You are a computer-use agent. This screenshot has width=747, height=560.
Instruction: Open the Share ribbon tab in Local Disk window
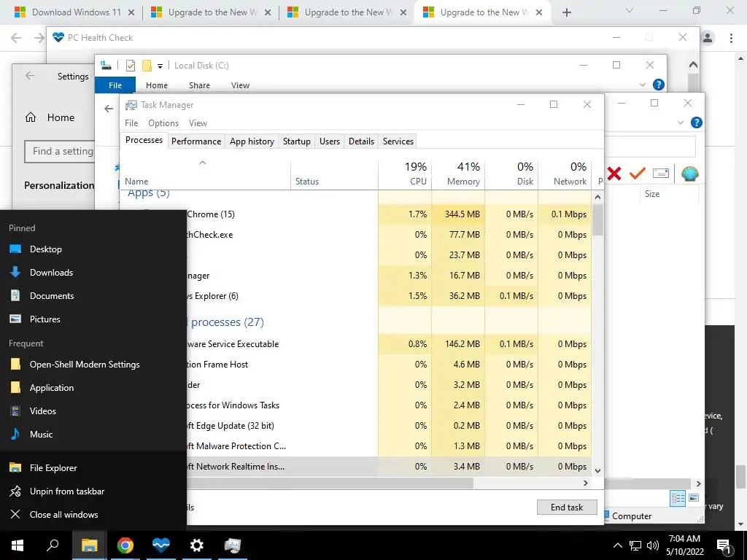click(199, 85)
